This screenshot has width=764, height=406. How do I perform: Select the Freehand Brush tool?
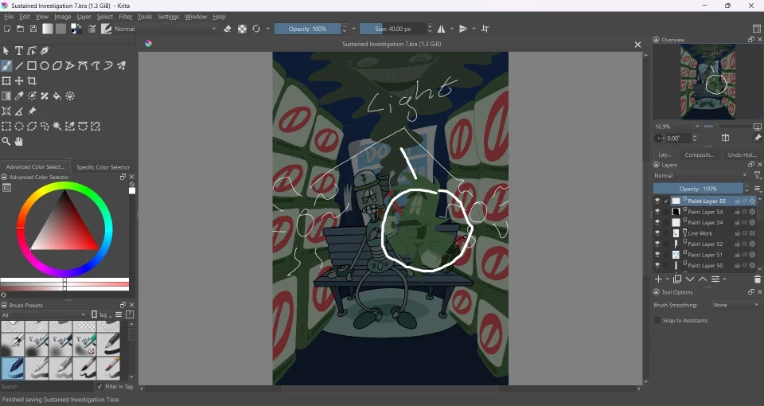(6, 66)
